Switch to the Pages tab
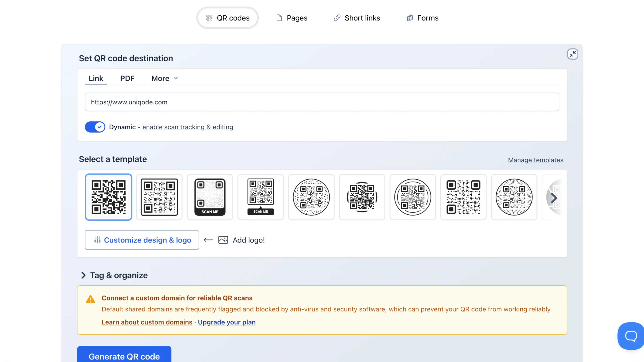 pos(292,18)
